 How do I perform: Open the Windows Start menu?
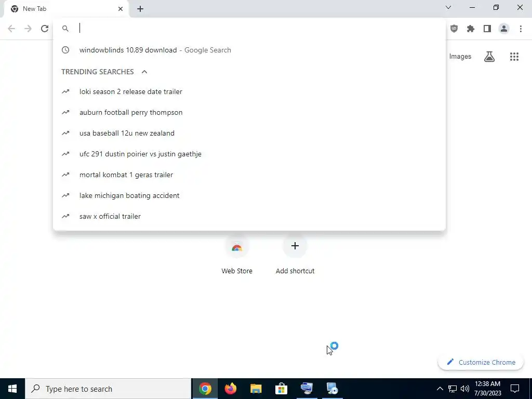click(12, 389)
